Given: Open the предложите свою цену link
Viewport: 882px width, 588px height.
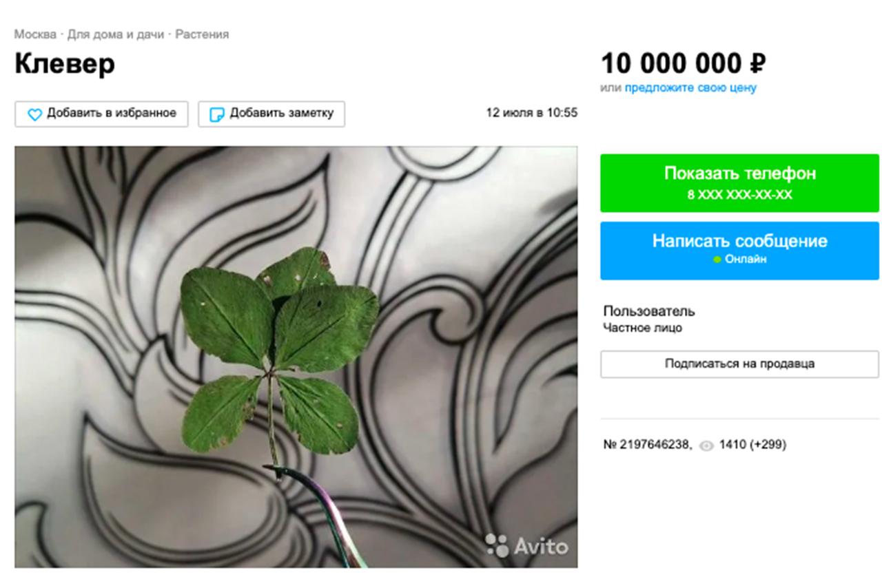Looking at the screenshot, I should (690, 88).
